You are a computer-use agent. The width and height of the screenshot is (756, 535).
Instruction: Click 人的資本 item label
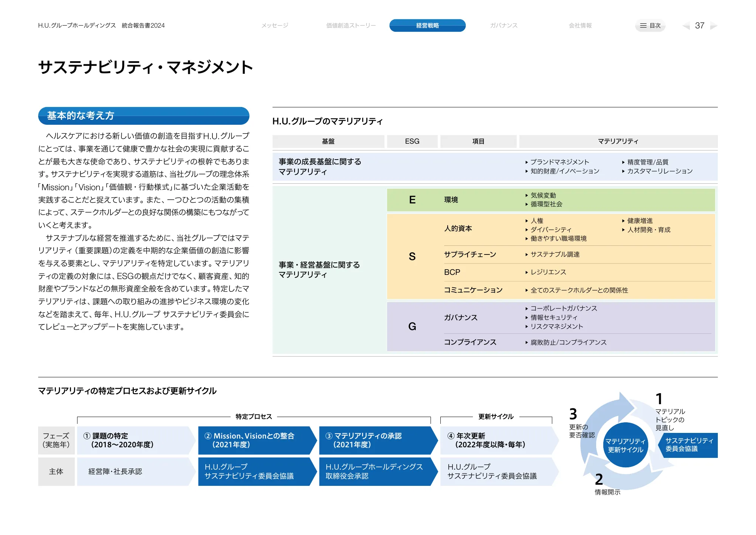coord(458,228)
